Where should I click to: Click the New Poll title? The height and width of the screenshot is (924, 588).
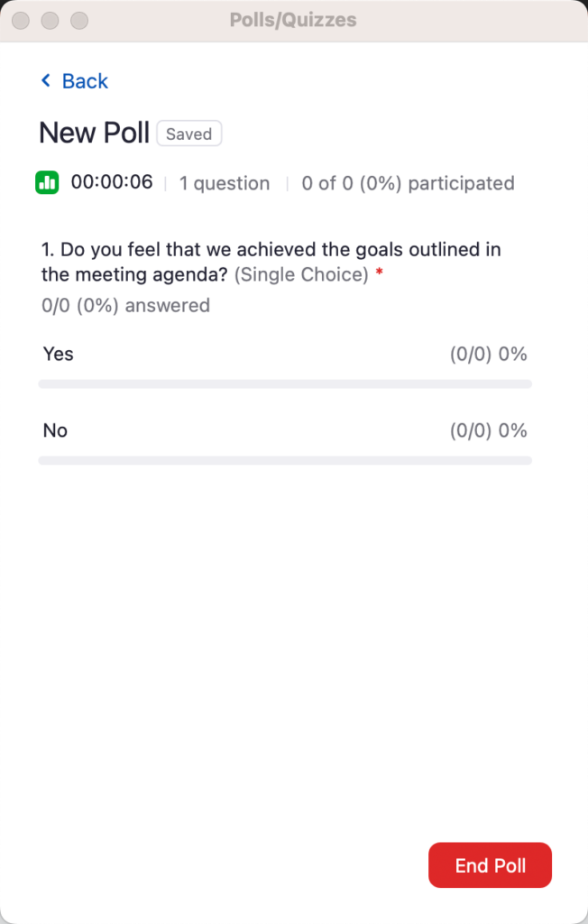94,133
